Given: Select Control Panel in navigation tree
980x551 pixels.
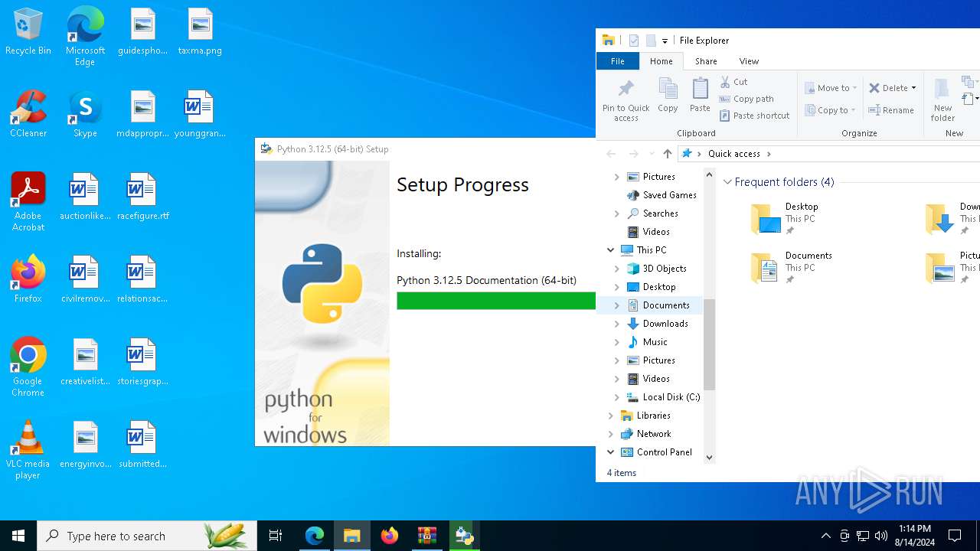Looking at the screenshot, I should (656, 452).
